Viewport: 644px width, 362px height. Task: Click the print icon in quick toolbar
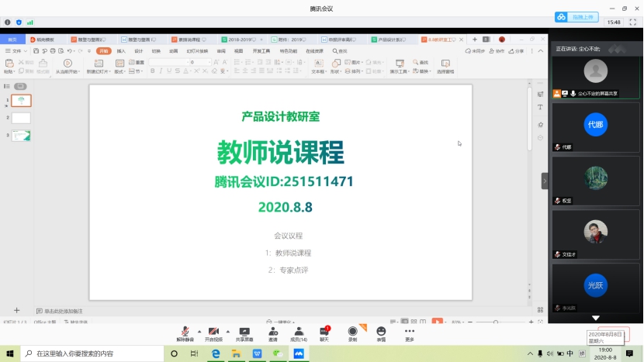point(53,51)
